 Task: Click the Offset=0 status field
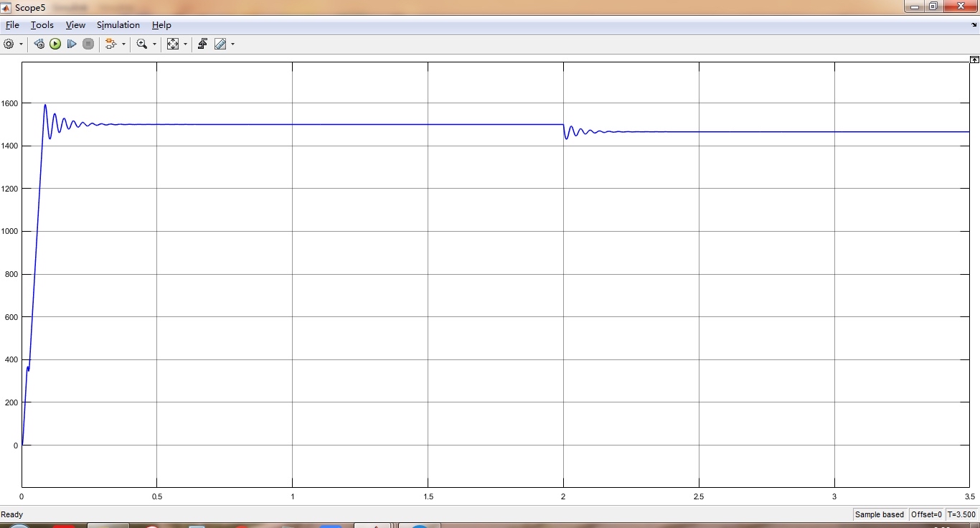926,514
